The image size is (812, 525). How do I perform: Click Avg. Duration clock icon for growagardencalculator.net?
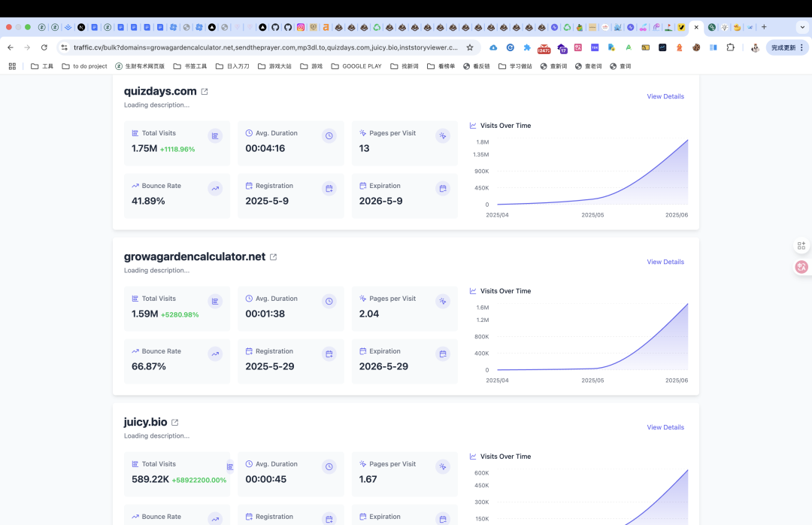(x=329, y=301)
